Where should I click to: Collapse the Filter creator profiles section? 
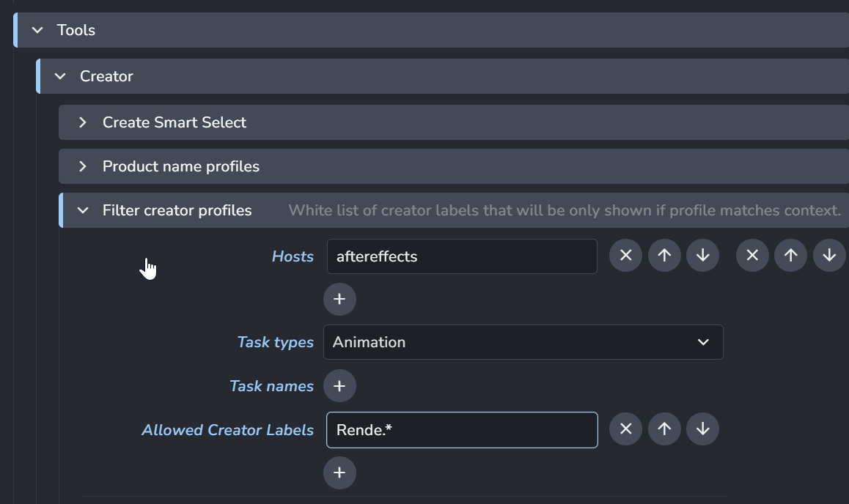pyautogui.click(x=83, y=210)
